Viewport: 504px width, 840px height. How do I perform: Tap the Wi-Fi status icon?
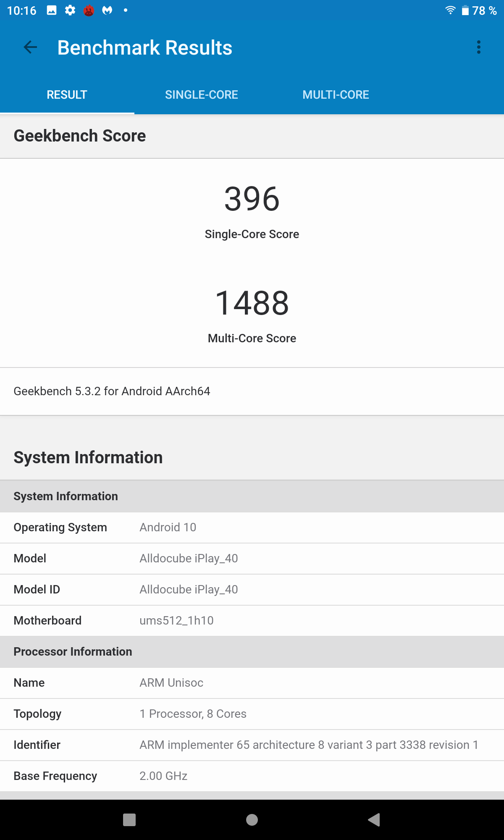(450, 10)
